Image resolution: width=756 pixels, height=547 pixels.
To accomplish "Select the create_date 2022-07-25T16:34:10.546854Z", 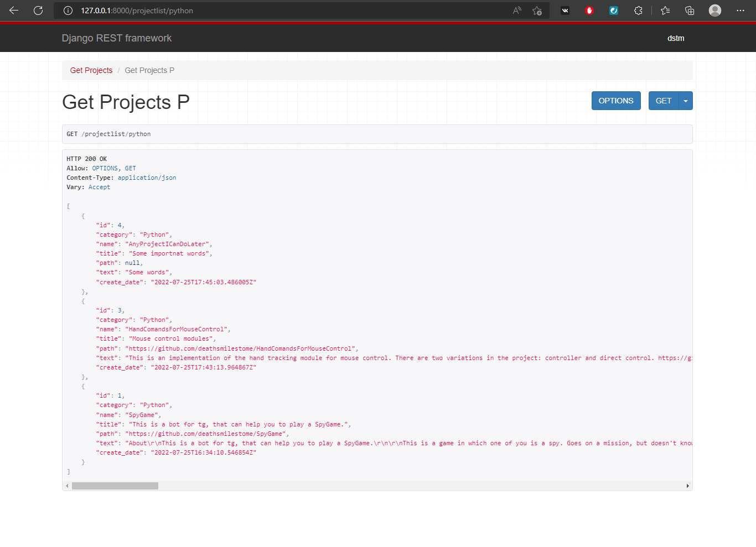I will [204, 452].
